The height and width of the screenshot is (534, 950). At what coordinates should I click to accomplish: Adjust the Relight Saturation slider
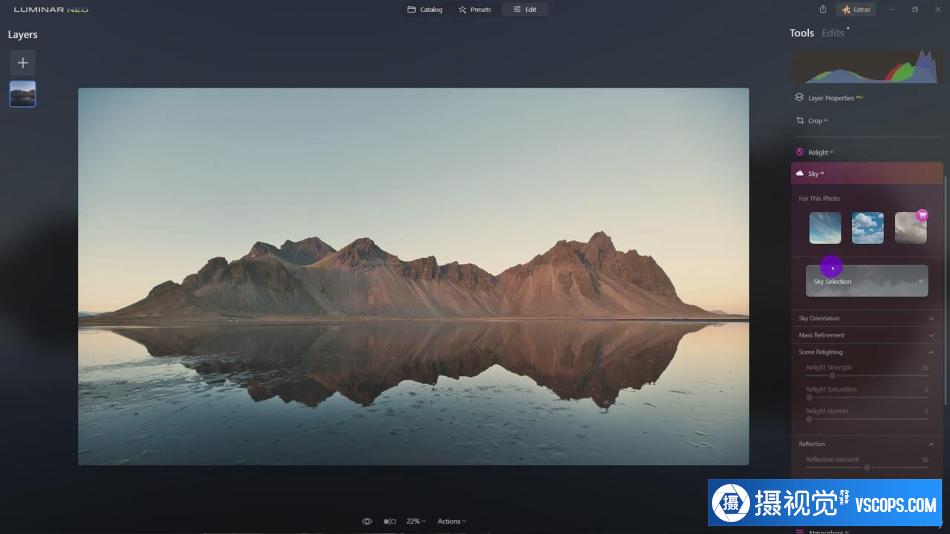pyautogui.click(x=809, y=398)
